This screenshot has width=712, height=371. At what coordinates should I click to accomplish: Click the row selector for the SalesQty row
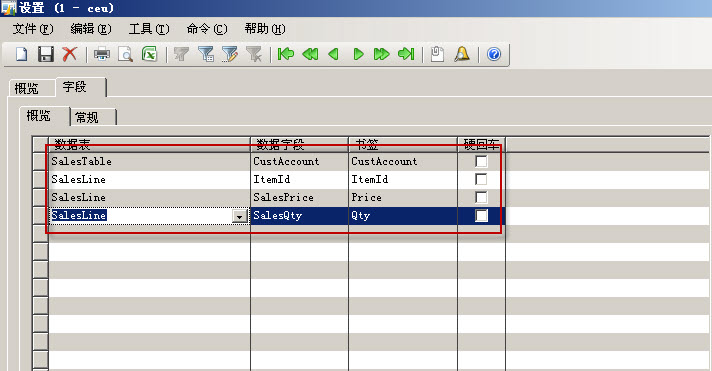point(40,216)
